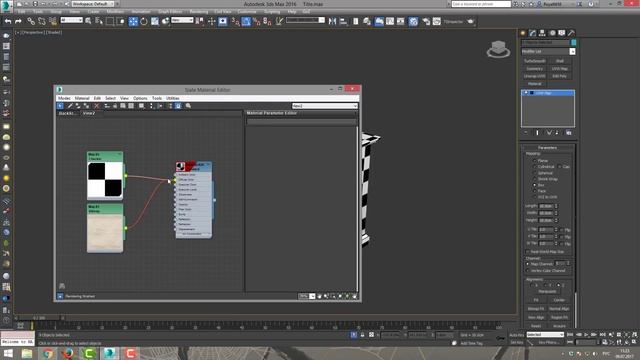Click the Redo arrow in main toolbar

pyautogui.click(x=18, y=21)
